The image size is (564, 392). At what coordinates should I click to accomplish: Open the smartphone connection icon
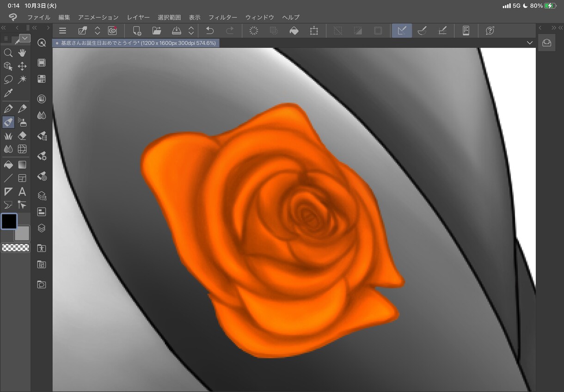[466, 31]
